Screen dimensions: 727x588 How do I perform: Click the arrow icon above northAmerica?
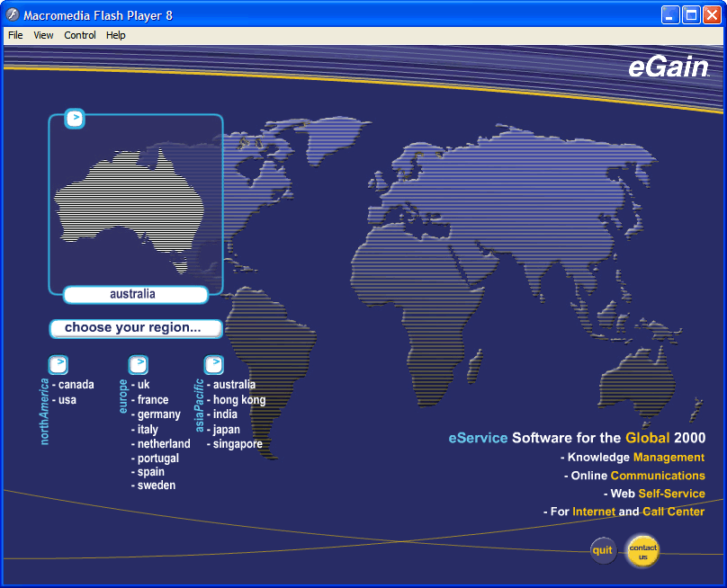[x=58, y=364]
